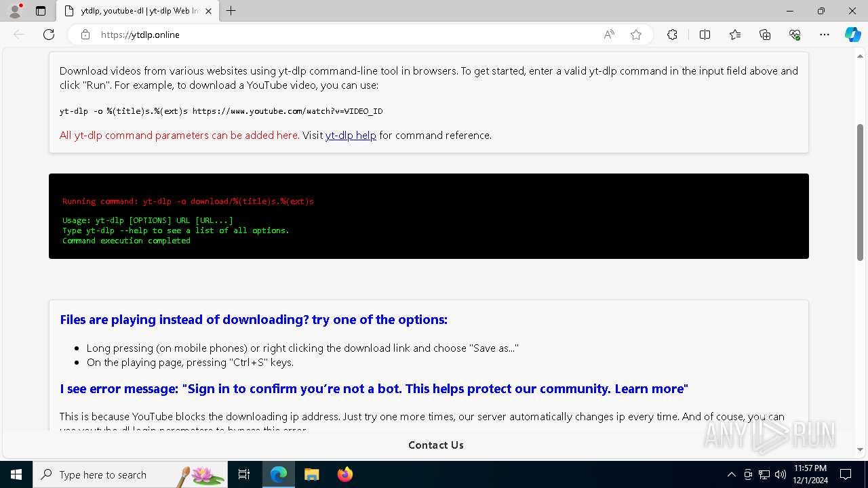The image size is (868, 488).
Task: Click the Microsoft Edge taskbar icon
Action: 279,474
